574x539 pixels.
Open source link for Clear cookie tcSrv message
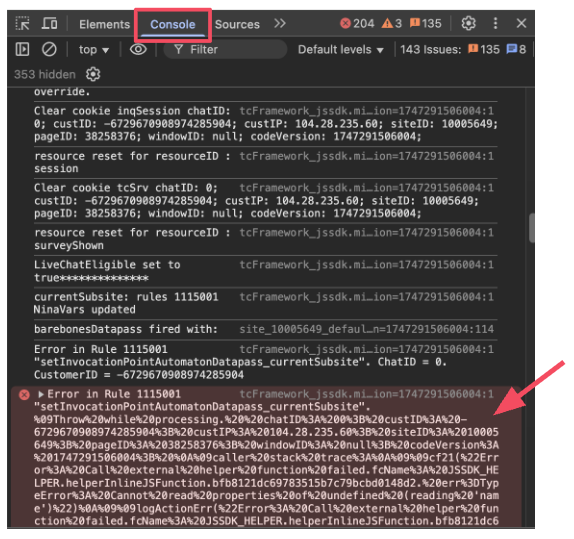366,188
